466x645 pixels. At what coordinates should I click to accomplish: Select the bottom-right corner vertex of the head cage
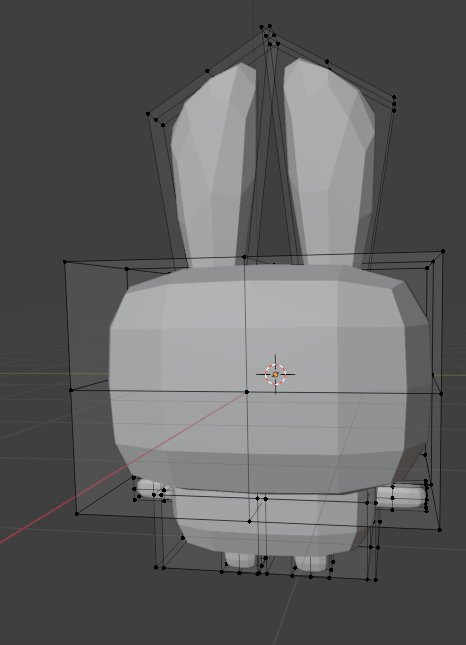(x=440, y=530)
